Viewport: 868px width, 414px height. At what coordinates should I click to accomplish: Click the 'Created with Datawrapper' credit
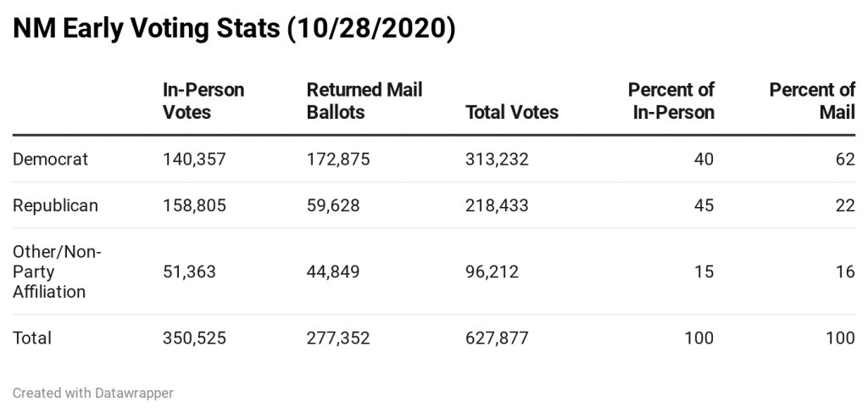tap(93, 393)
